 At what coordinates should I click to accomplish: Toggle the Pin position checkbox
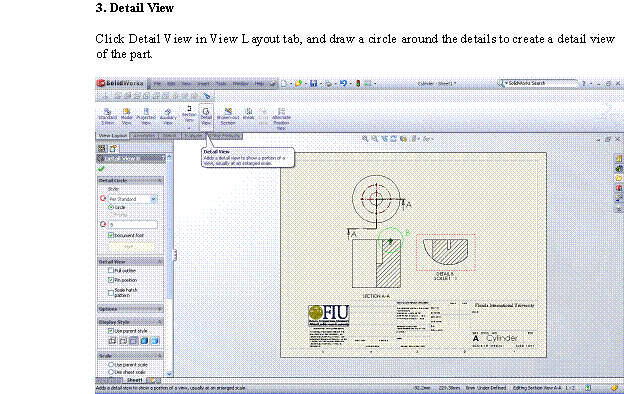click(x=111, y=280)
